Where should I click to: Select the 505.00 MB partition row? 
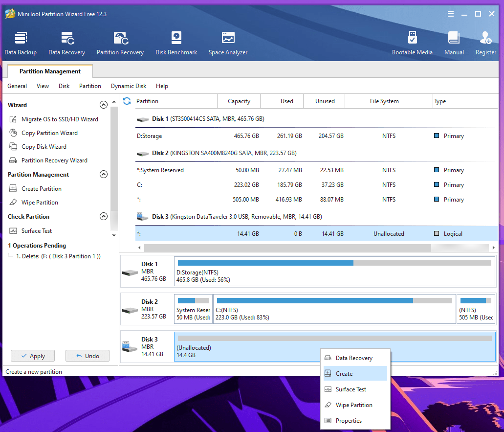[x=316, y=200]
